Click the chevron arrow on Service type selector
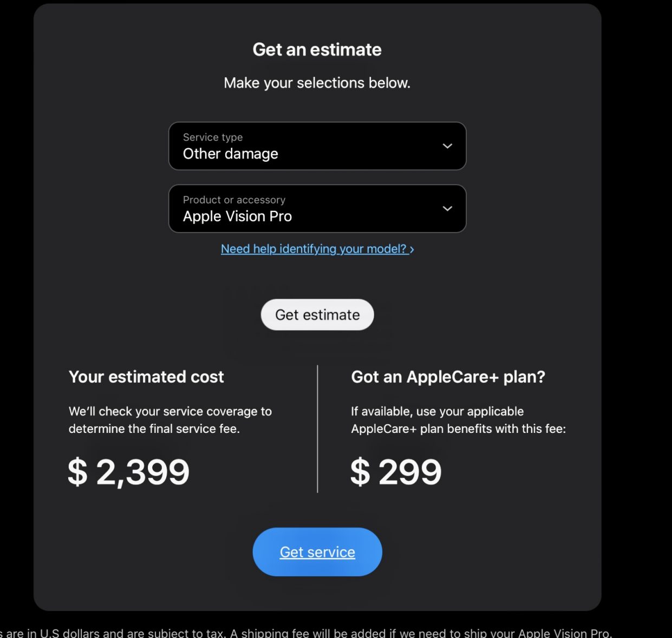 [447, 146]
